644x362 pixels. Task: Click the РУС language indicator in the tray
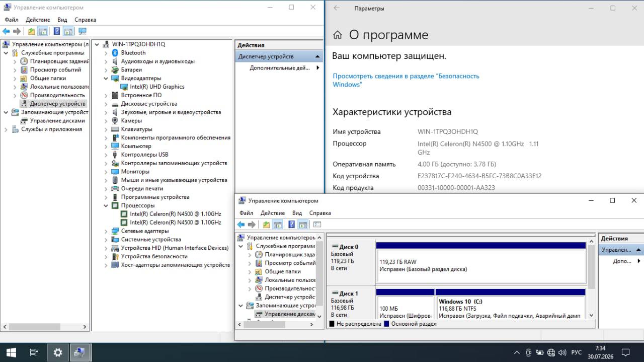click(577, 352)
